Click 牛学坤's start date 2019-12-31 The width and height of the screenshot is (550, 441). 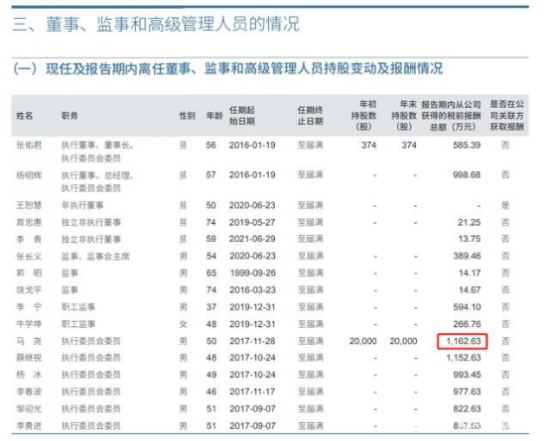pos(253,324)
